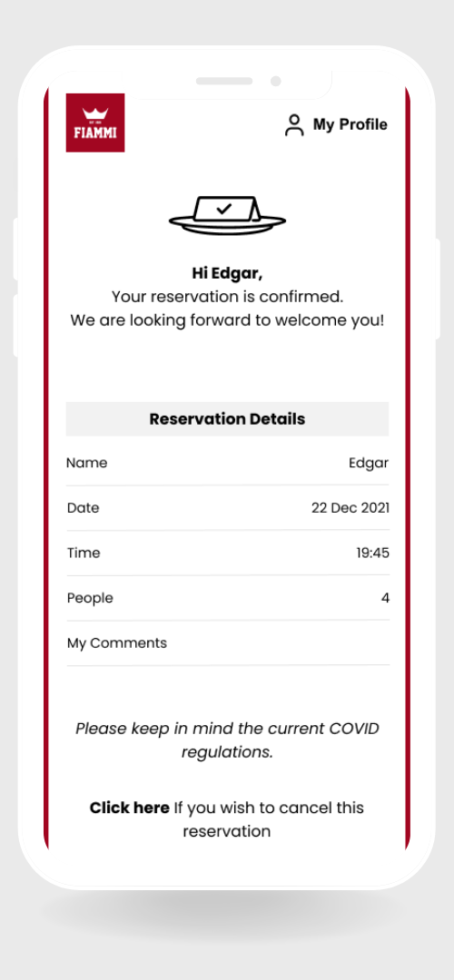Click the Click here cancel link
This screenshot has width=454, height=980.
pyautogui.click(x=130, y=808)
